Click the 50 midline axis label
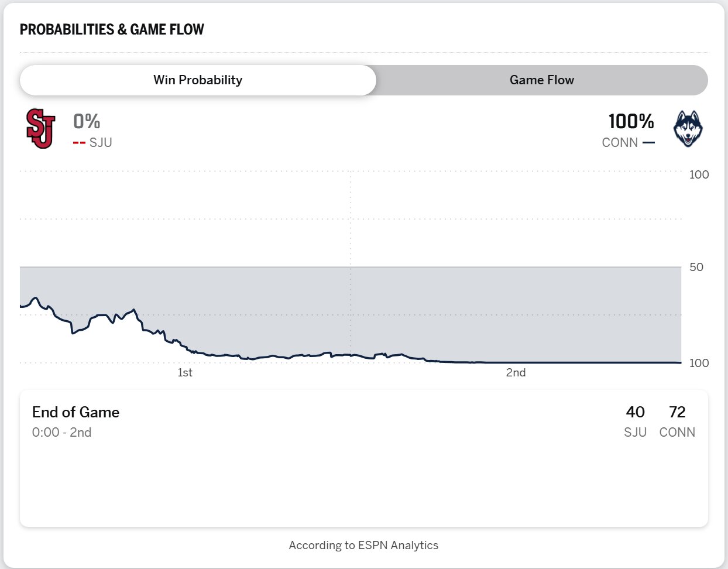 pyautogui.click(x=696, y=268)
